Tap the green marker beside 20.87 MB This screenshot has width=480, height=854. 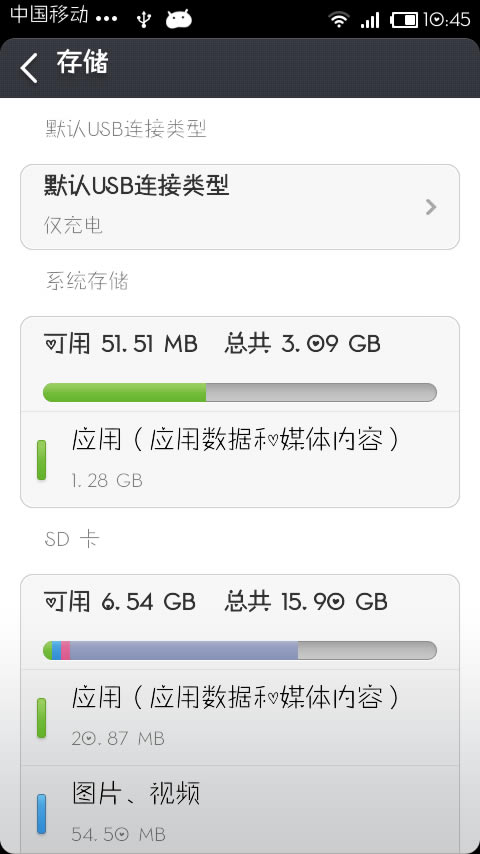[x=41, y=718]
